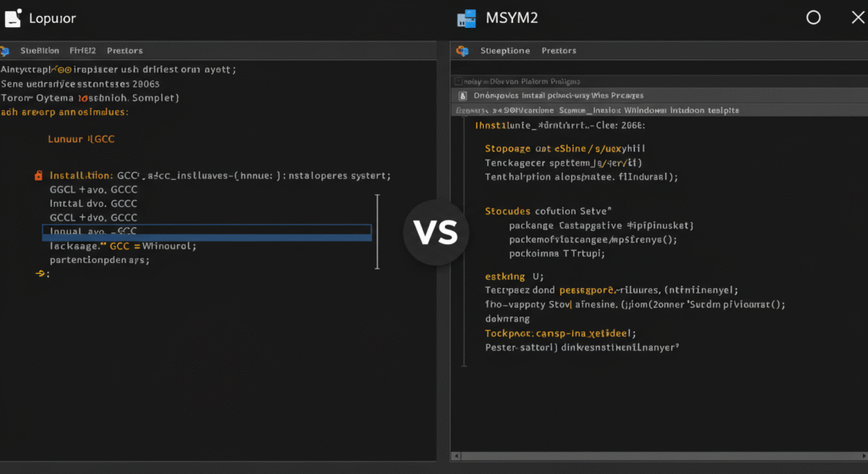The width and height of the screenshot is (868, 474).
Task: Open the Prectors menu in right window
Action: [559, 51]
